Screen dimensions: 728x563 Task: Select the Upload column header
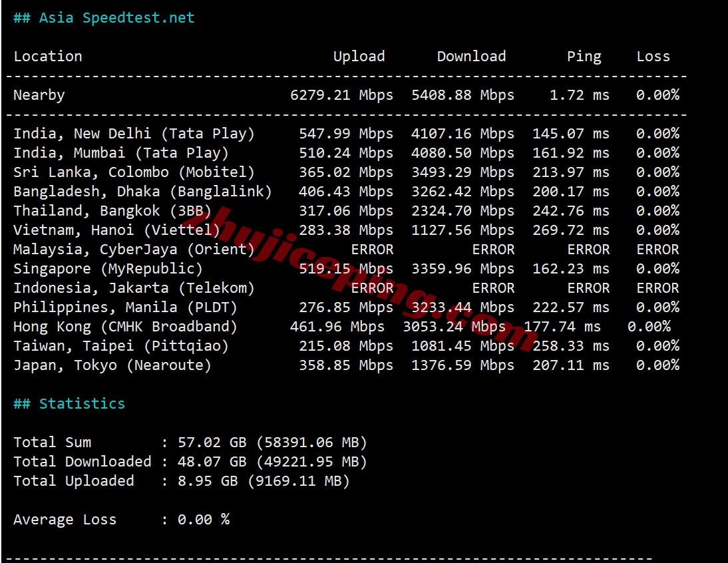click(x=359, y=57)
